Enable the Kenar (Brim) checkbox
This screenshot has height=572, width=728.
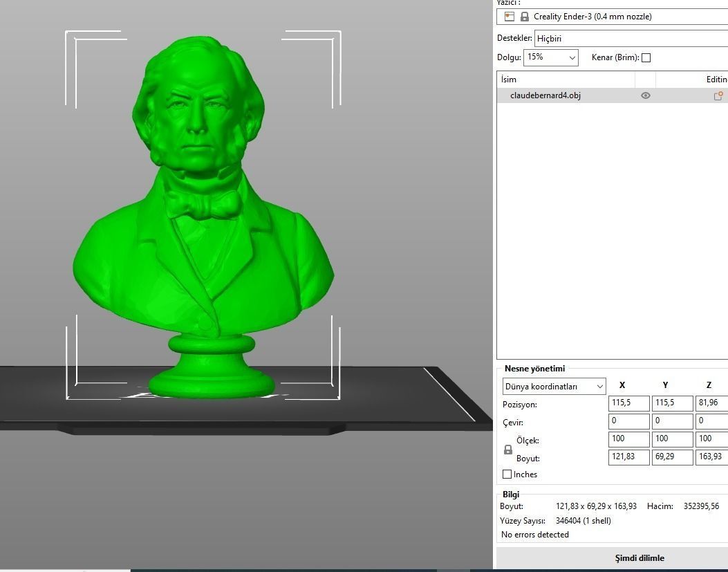tap(646, 57)
